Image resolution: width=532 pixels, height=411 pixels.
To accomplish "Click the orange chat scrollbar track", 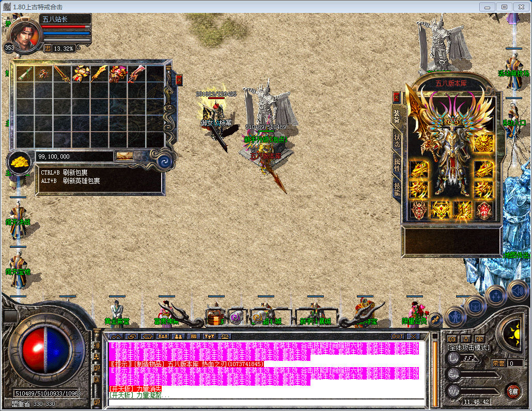I will pos(434,374).
